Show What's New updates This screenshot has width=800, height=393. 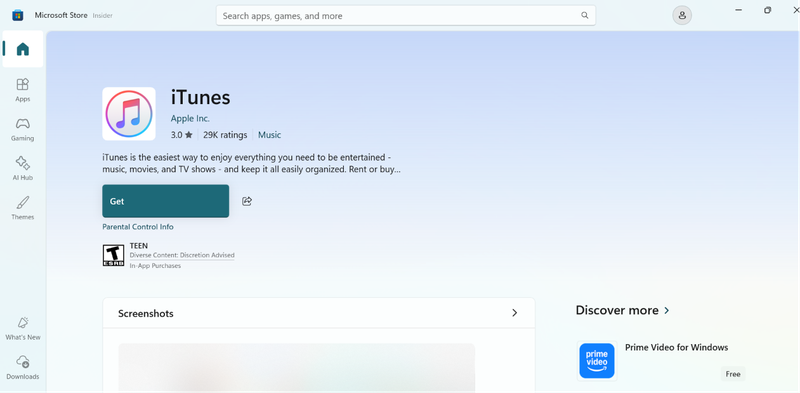coord(23,328)
